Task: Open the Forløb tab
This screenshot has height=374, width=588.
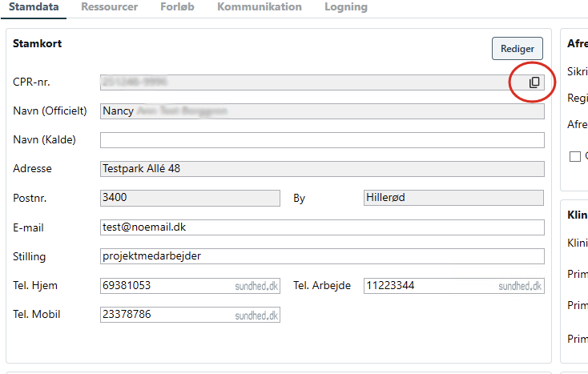Action: coord(176,7)
